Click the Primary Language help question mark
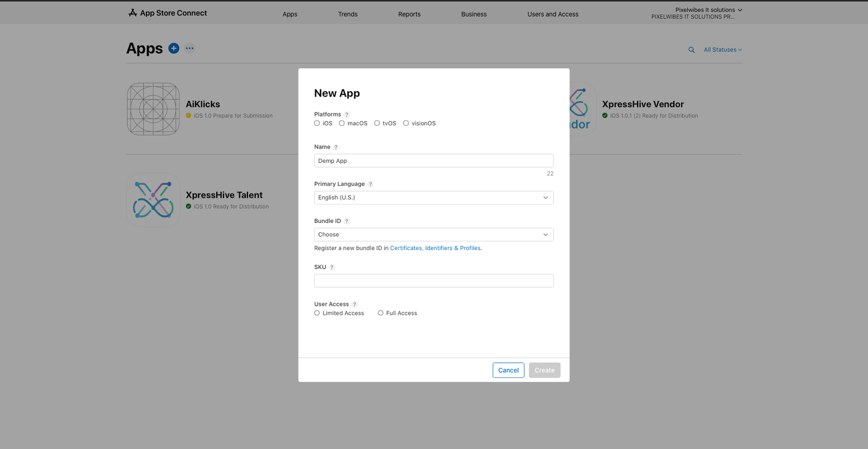 [371, 184]
